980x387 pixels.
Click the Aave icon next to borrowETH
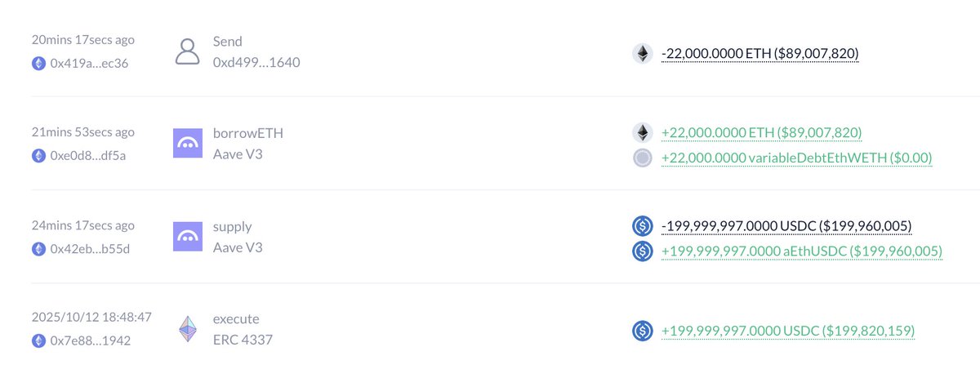click(188, 144)
